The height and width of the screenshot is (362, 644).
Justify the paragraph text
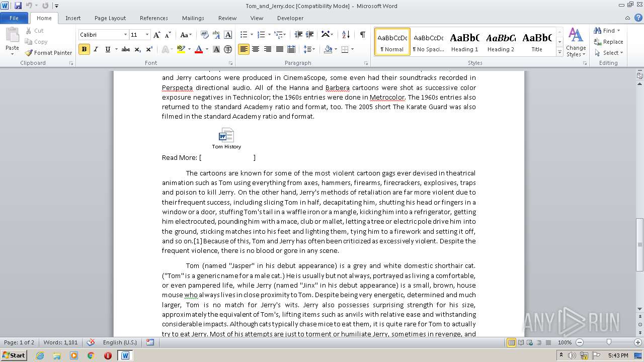pos(279,49)
